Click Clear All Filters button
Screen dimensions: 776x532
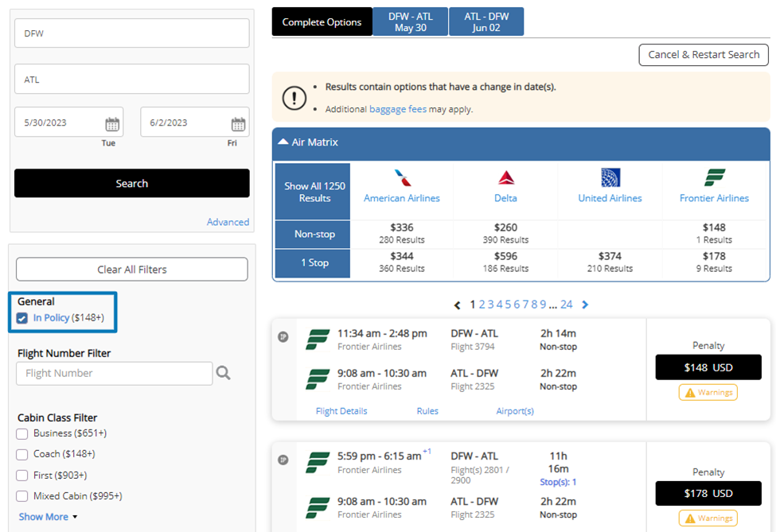(131, 270)
